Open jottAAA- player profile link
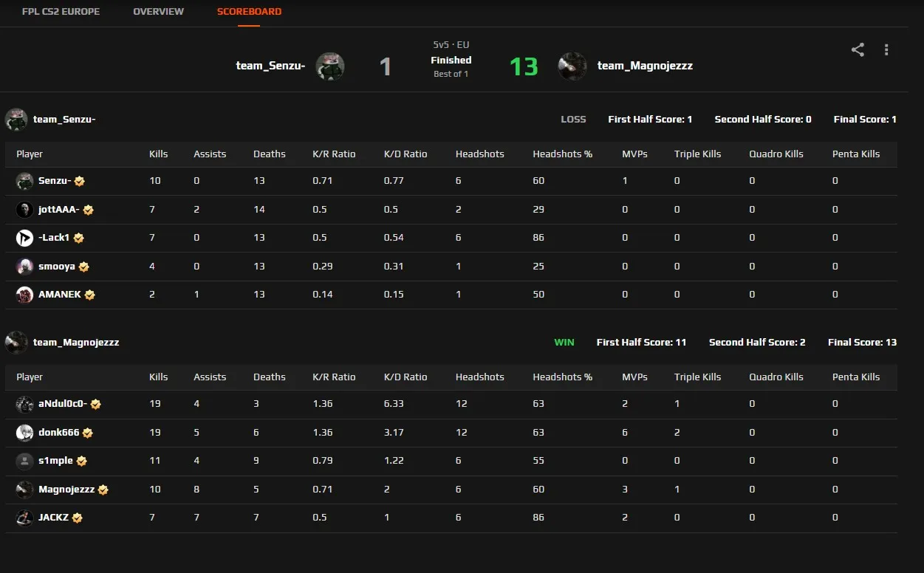This screenshot has width=924, height=573. [x=58, y=210]
